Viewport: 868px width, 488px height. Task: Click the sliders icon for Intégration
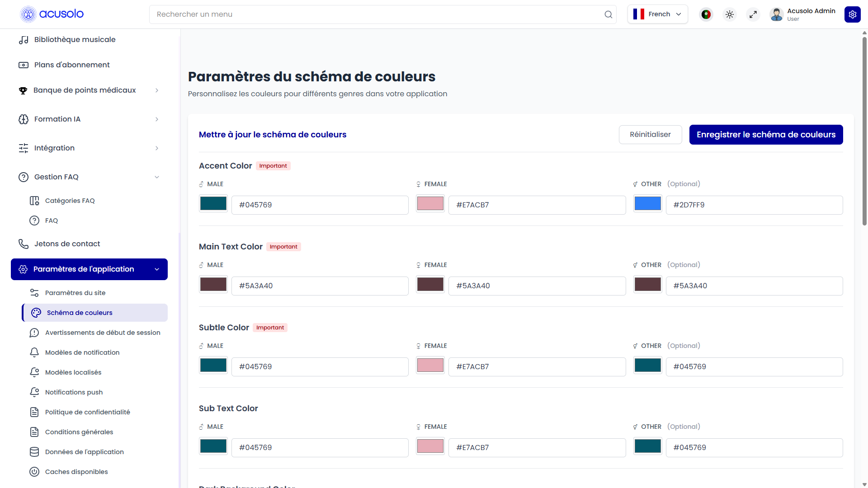point(24,148)
